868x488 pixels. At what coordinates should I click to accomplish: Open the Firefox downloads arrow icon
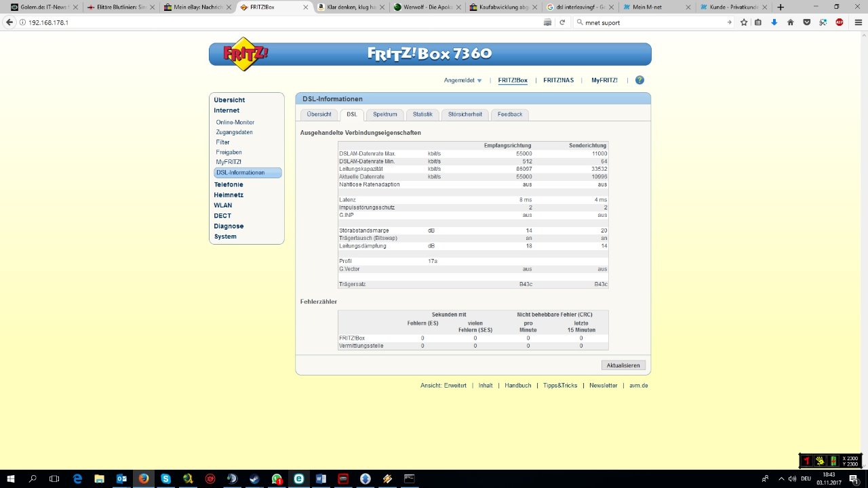click(x=774, y=22)
